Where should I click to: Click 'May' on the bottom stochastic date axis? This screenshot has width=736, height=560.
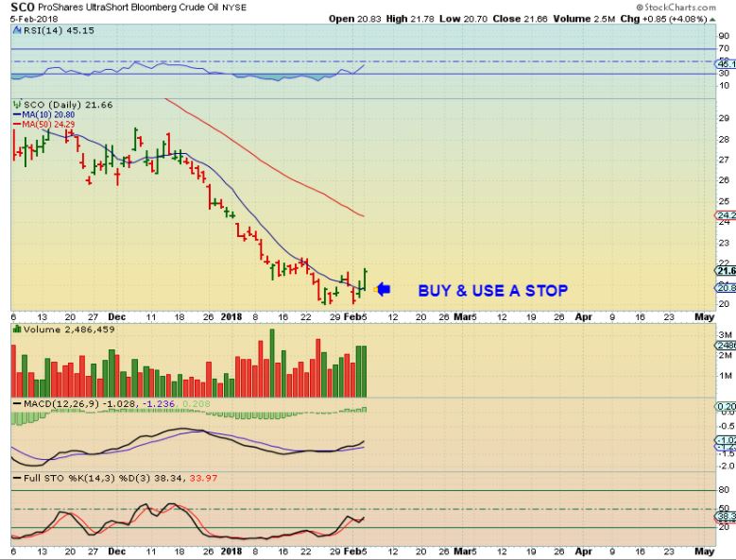tap(704, 552)
